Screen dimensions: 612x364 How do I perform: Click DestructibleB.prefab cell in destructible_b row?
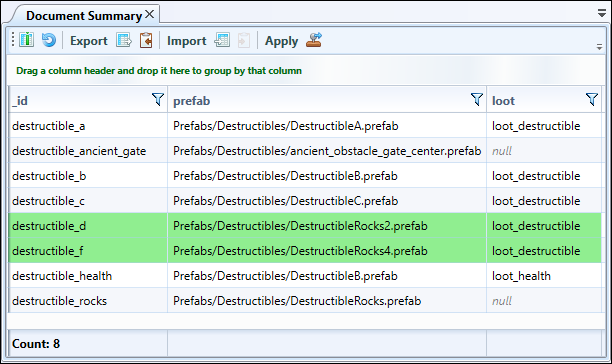tap(327, 176)
